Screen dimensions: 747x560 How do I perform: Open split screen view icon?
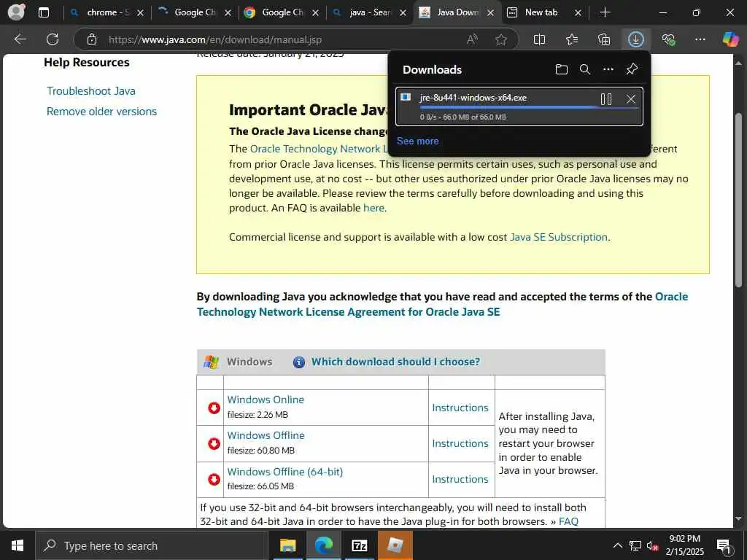[539, 39]
